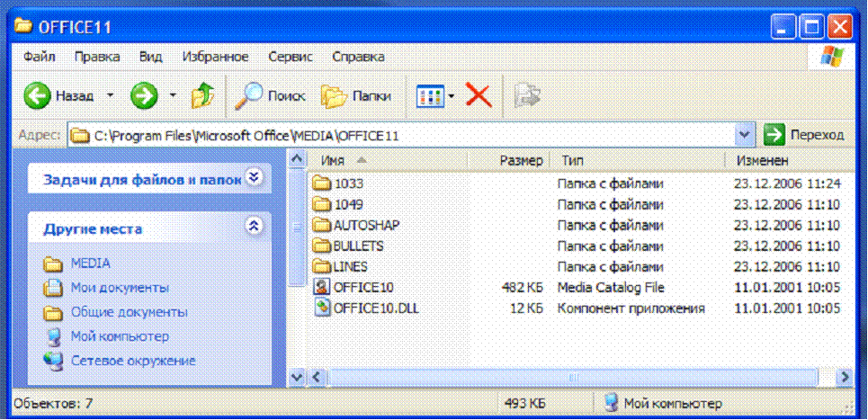Viewport: 868px width, 420px height.
Task: Open the Избранное menu
Action: (x=215, y=57)
